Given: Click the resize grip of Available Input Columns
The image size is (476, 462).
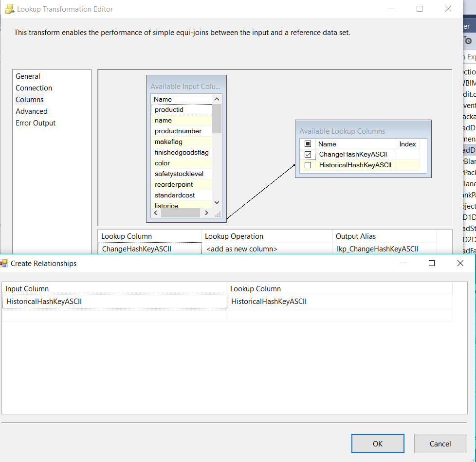Looking at the screenshot, I should [218, 214].
